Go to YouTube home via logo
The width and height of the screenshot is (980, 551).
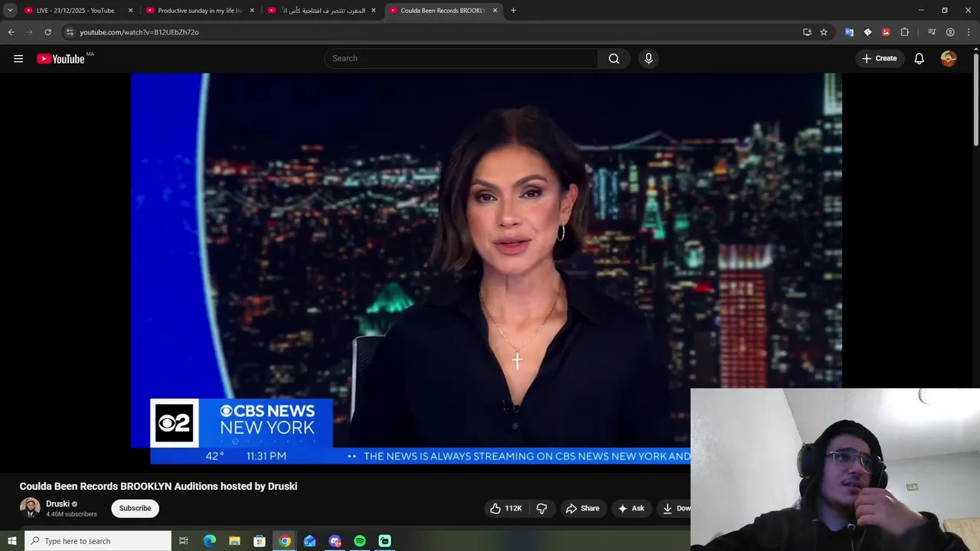tap(60, 59)
